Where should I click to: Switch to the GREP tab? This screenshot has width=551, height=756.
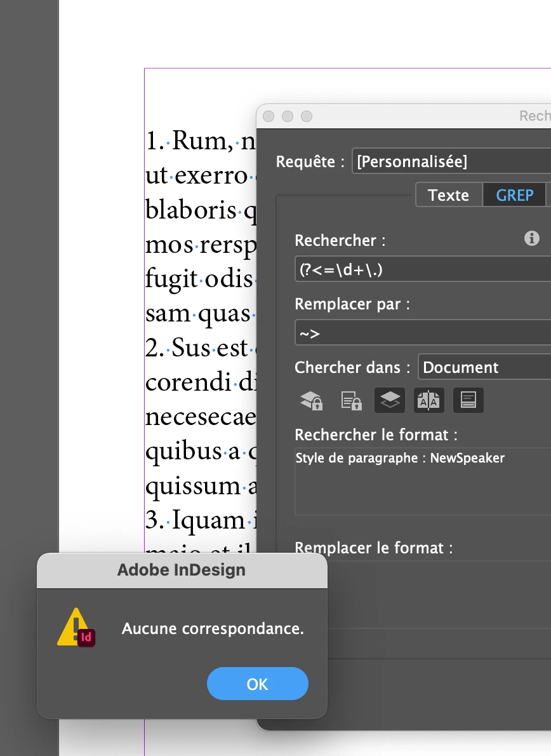point(514,195)
